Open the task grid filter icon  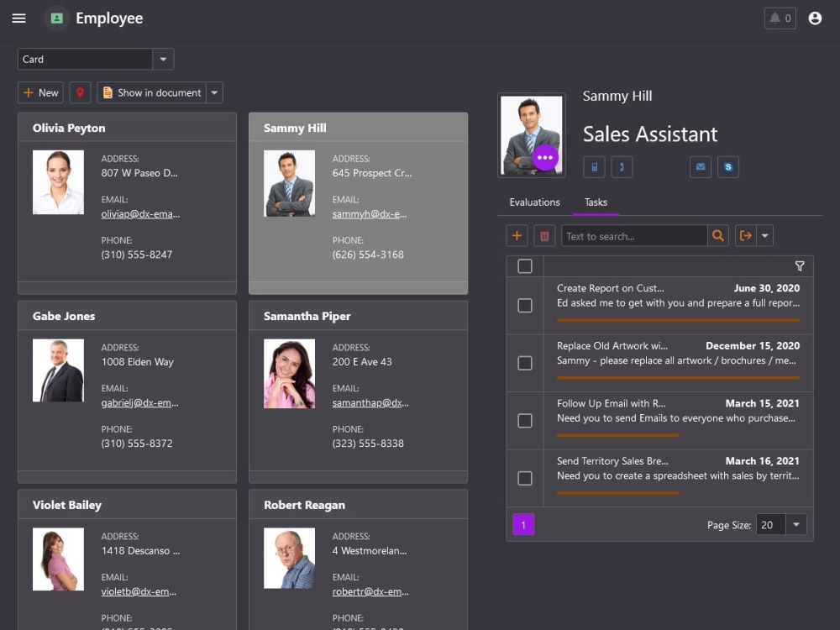click(x=800, y=265)
